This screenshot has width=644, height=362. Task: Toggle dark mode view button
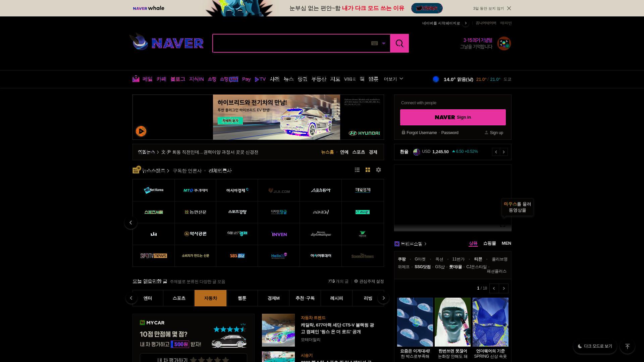[595, 346]
